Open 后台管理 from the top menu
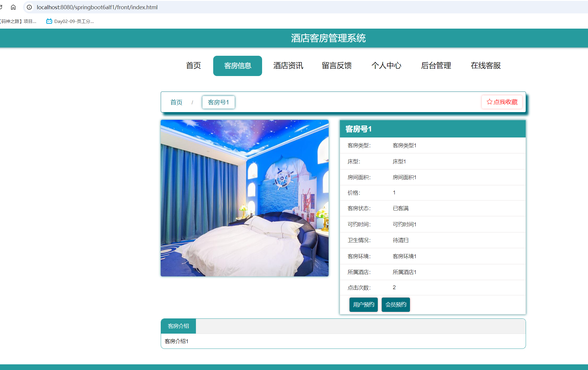The image size is (588, 370). [x=436, y=66]
